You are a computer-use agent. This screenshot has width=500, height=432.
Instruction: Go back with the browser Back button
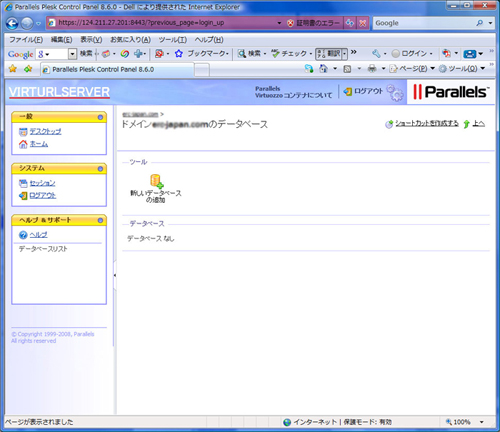[x=12, y=23]
